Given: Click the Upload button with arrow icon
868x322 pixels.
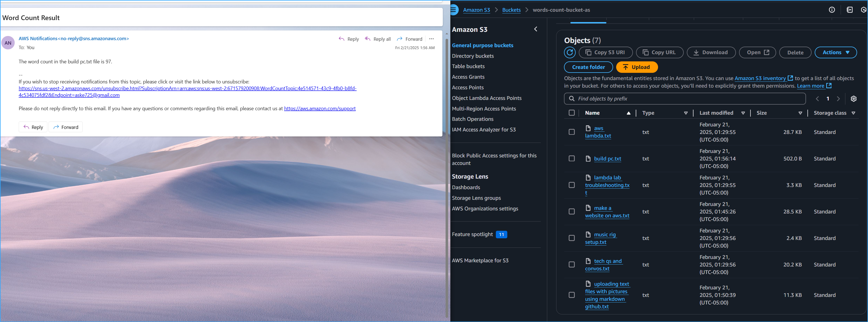Looking at the screenshot, I should (637, 67).
